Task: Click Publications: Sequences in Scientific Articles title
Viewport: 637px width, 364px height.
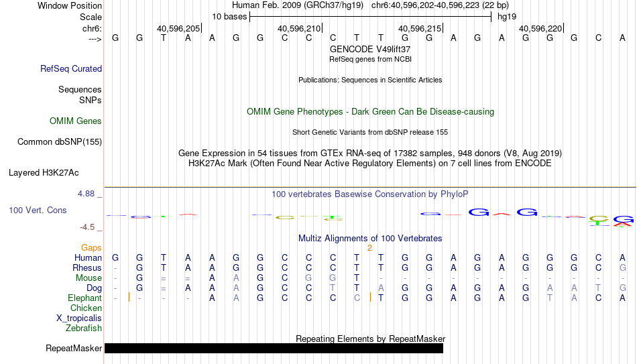Action: (370, 80)
